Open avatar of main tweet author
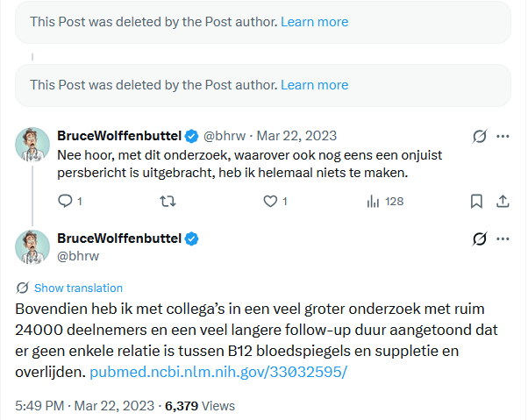528x420 pixels. pyautogui.click(x=32, y=246)
